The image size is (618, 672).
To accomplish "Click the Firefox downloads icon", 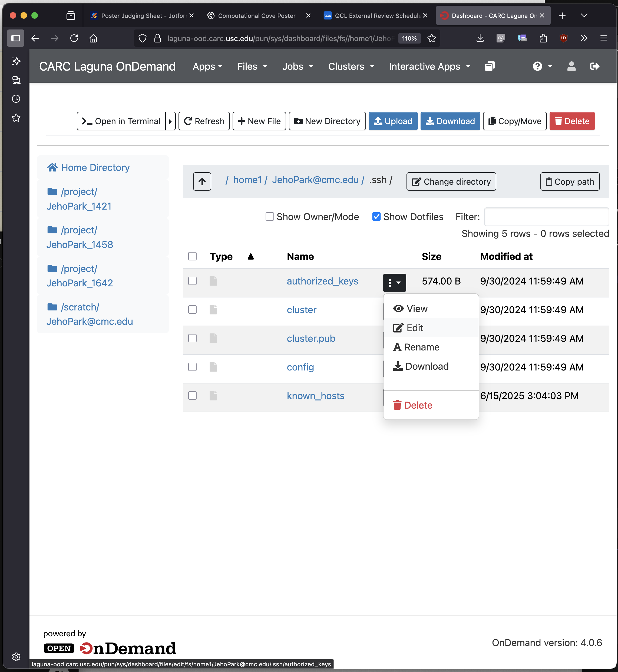I will (480, 38).
